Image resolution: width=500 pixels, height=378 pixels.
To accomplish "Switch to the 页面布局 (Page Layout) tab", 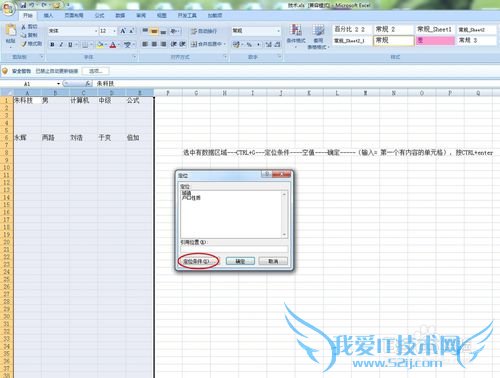I will click(74, 15).
